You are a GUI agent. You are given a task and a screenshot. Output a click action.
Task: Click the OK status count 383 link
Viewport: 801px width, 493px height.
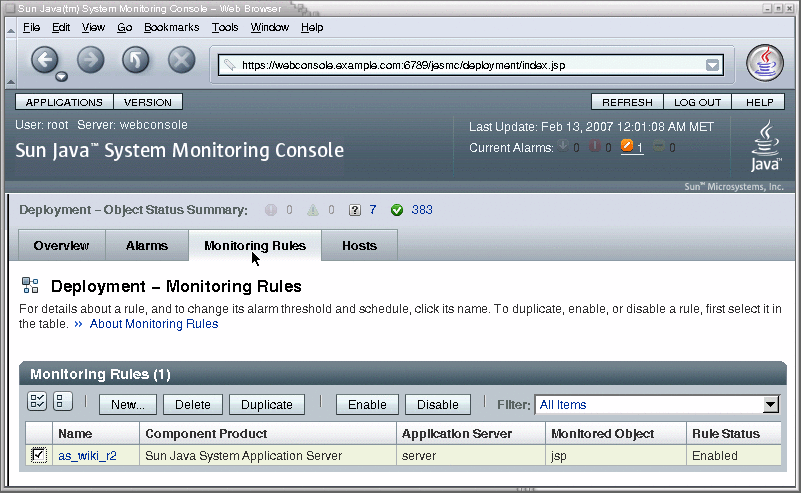[x=422, y=210]
